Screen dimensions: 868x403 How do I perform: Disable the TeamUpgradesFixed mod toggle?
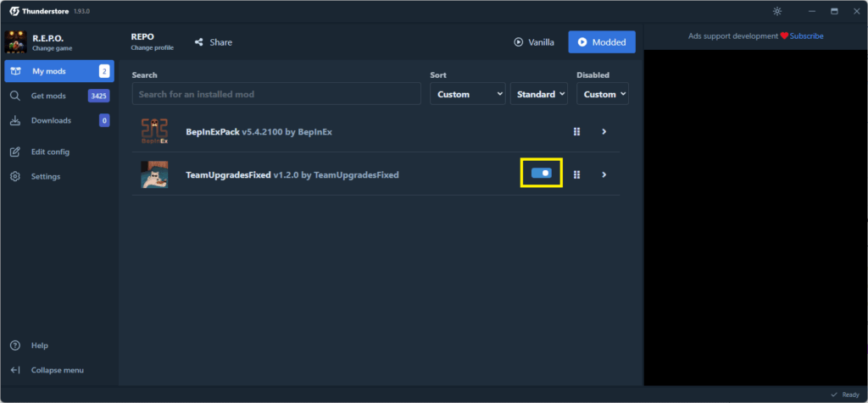542,173
